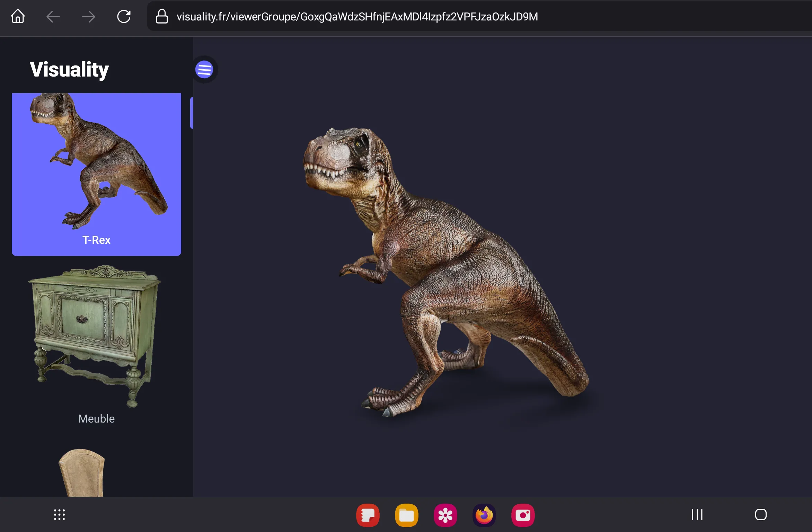Tap the browser home icon
The image size is (812, 532).
(x=18, y=16)
